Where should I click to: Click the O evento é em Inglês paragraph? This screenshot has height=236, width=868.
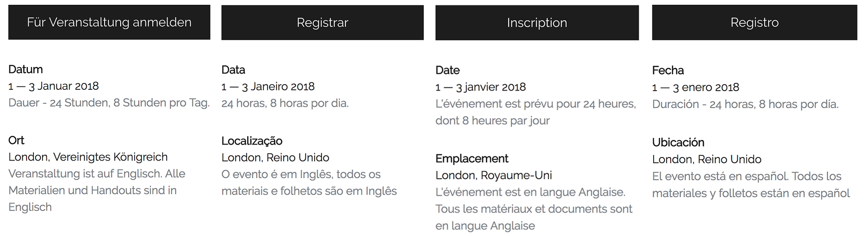coord(309,183)
